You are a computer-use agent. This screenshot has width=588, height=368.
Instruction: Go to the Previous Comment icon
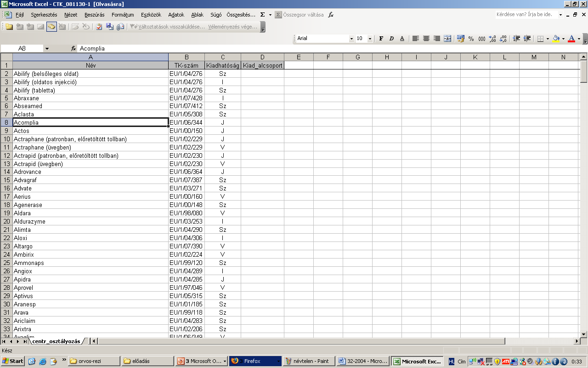(x=20, y=27)
